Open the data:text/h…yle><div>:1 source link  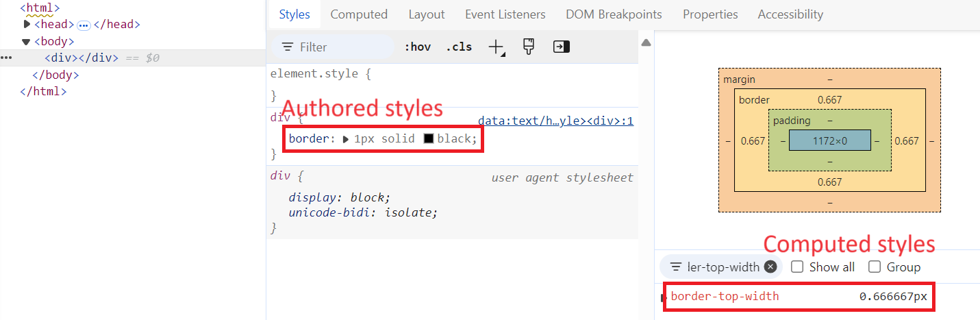[x=555, y=121]
